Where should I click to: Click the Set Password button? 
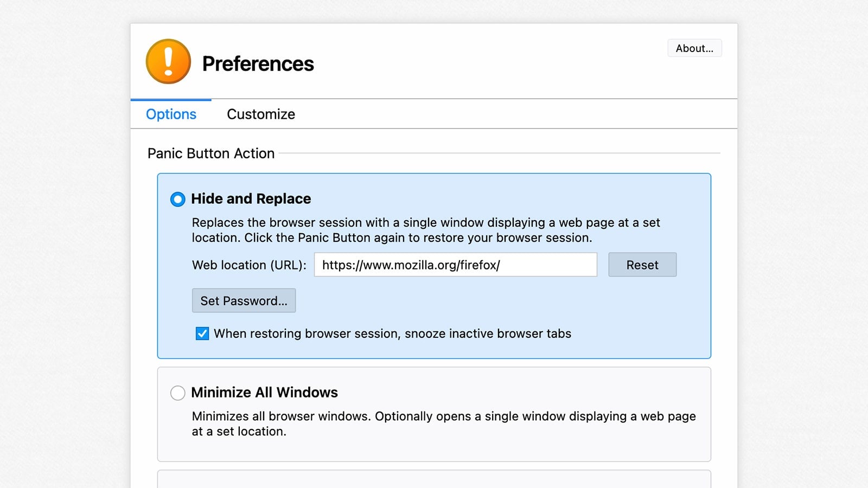coord(244,300)
